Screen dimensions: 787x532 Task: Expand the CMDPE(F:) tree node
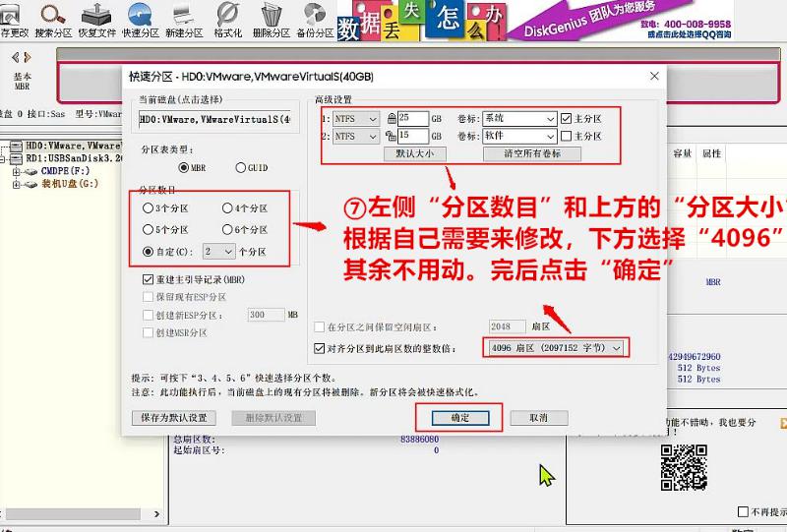pos(17,171)
